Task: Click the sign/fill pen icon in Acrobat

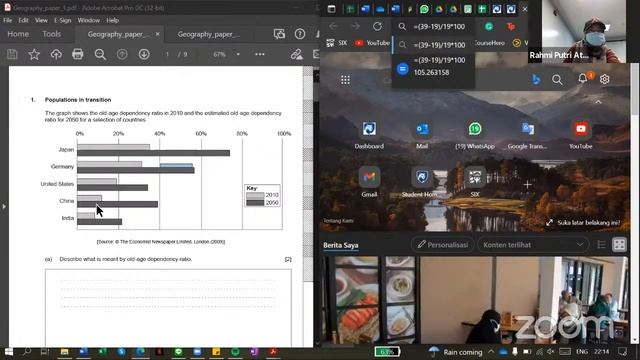Action: [x=296, y=54]
